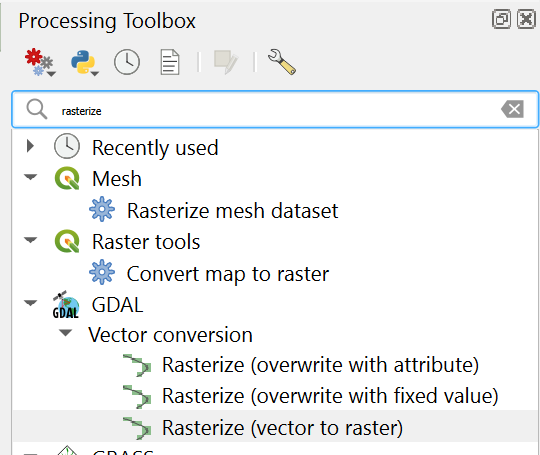Click the GDAL label
This screenshot has height=455, width=540.
tap(117, 305)
